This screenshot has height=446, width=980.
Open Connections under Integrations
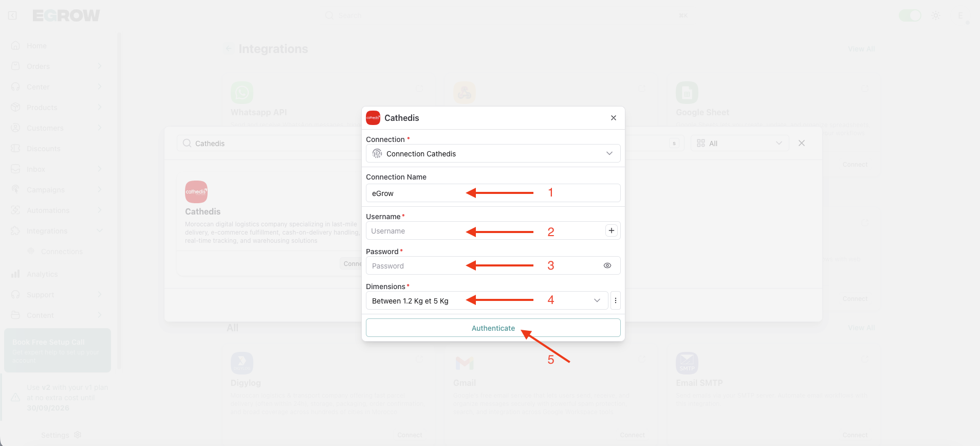(62, 252)
